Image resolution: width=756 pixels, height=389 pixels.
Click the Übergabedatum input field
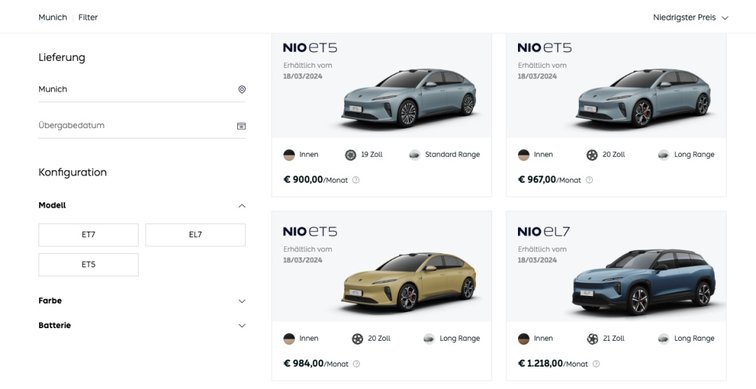[x=142, y=125]
